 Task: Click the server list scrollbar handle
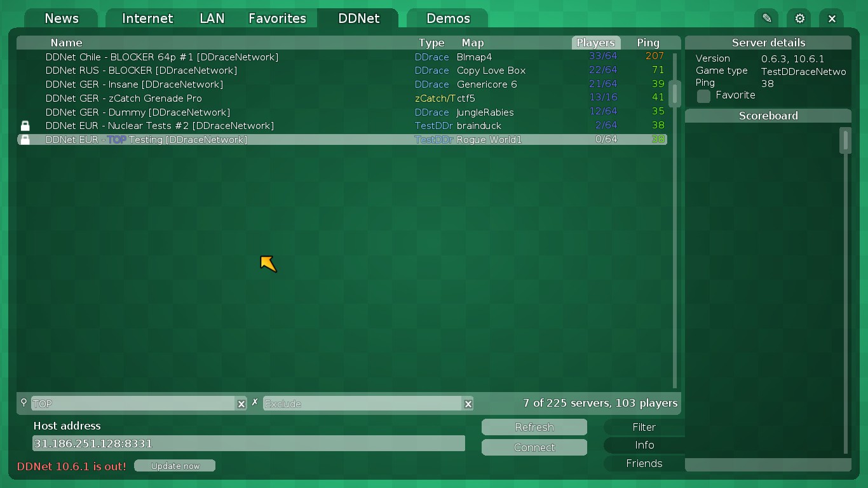675,93
